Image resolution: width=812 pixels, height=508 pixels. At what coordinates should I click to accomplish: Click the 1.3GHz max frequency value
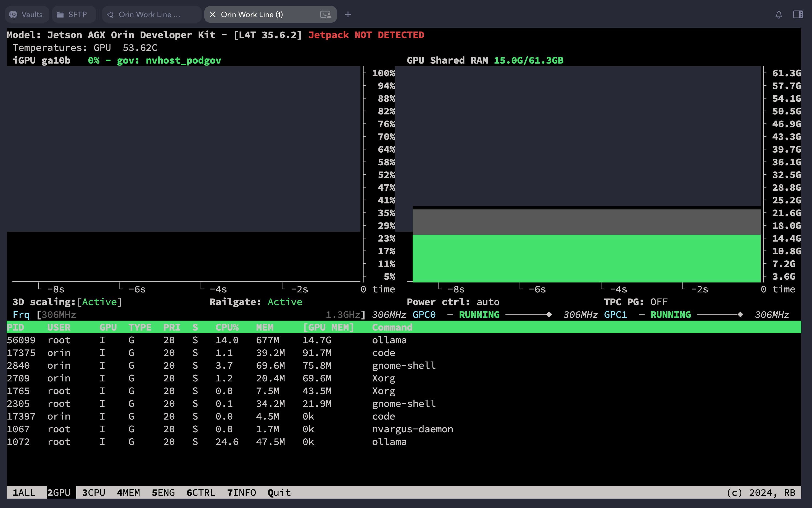coord(343,315)
